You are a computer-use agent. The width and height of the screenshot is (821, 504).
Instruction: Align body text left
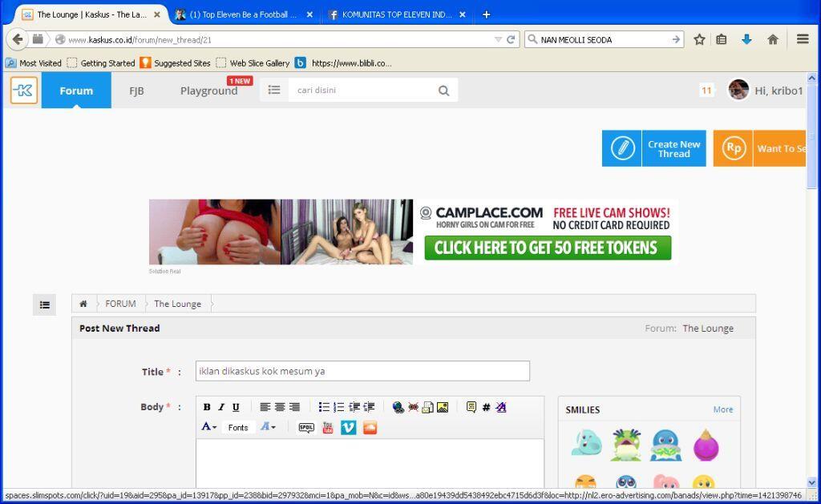265,407
